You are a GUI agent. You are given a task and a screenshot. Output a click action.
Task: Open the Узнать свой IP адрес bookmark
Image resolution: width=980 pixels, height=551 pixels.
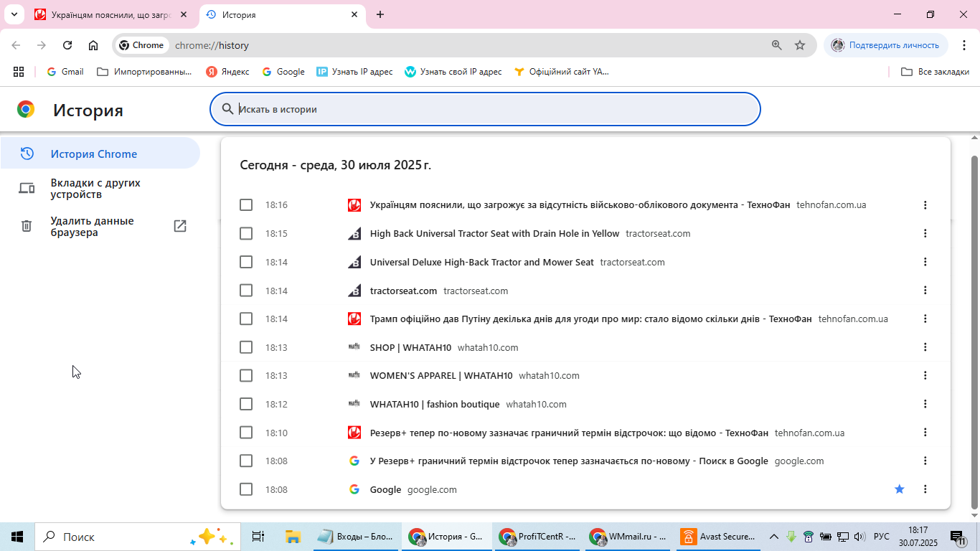[x=453, y=72]
